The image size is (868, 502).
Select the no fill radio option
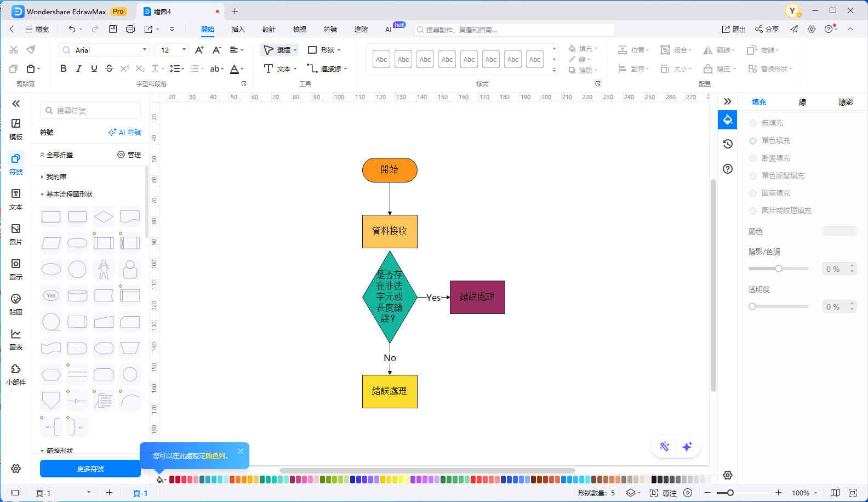coord(753,123)
